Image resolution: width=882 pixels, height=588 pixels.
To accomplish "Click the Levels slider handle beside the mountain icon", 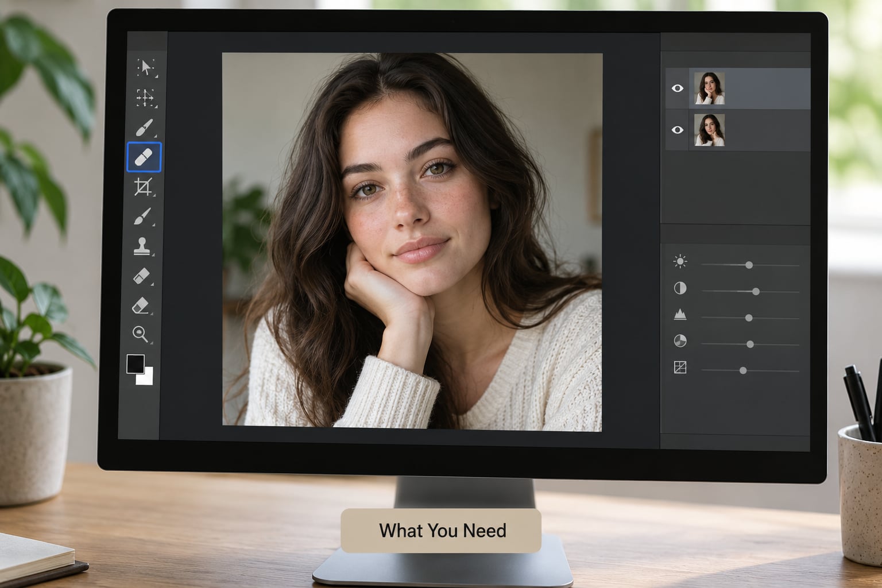I will point(749,318).
